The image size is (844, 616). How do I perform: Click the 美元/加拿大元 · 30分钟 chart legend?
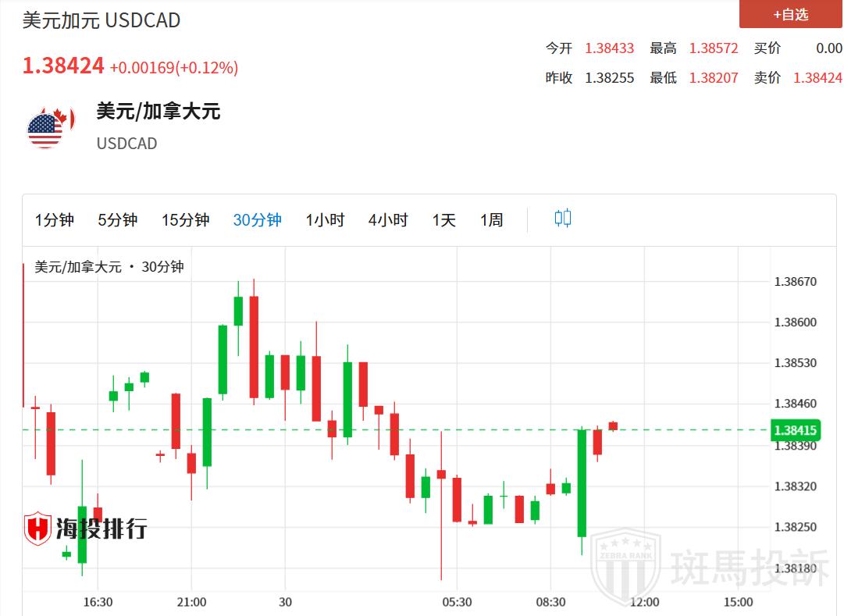point(109,267)
